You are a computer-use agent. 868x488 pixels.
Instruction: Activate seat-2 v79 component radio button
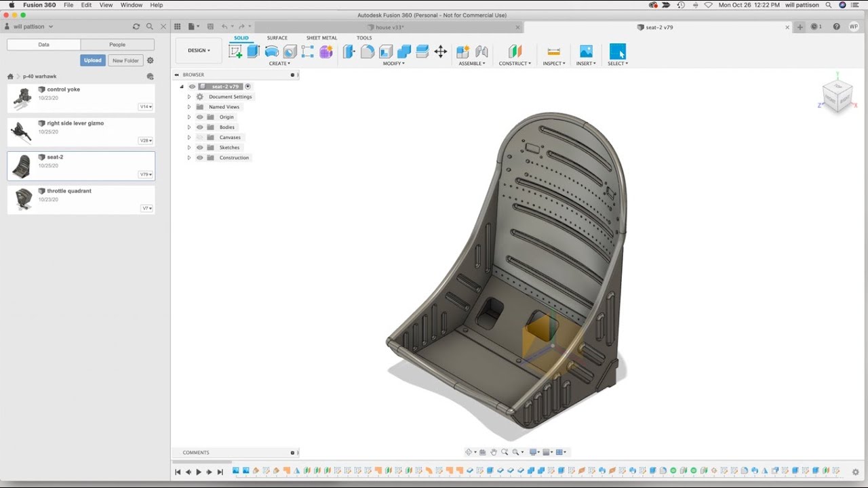coord(248,87)
